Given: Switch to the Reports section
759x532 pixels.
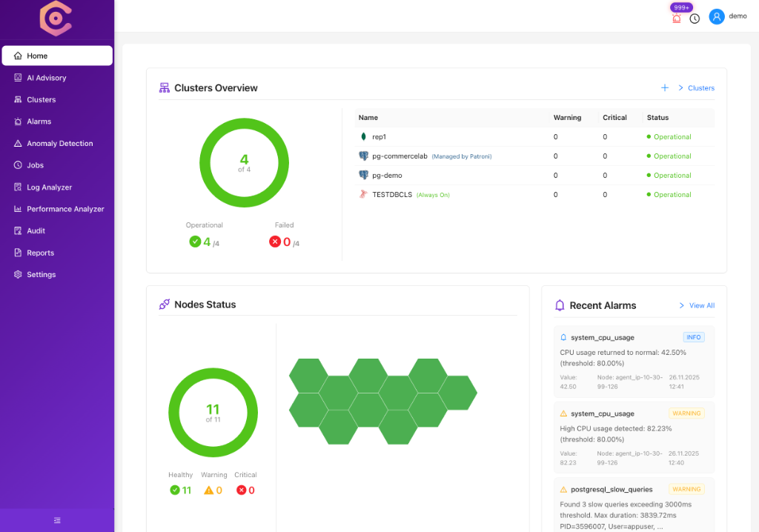Looking at the screenshot, I should pos(39,252).
